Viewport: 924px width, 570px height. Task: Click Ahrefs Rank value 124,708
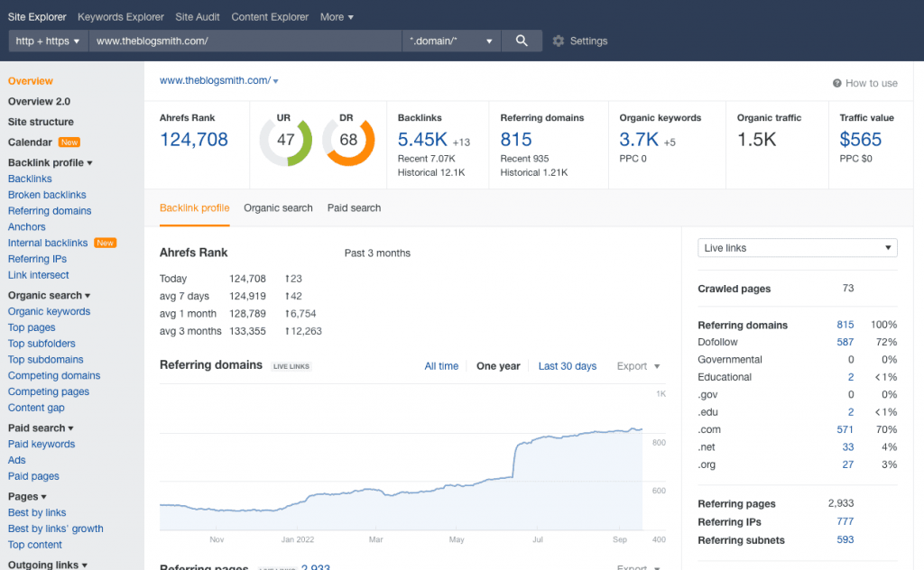(194, 140)
